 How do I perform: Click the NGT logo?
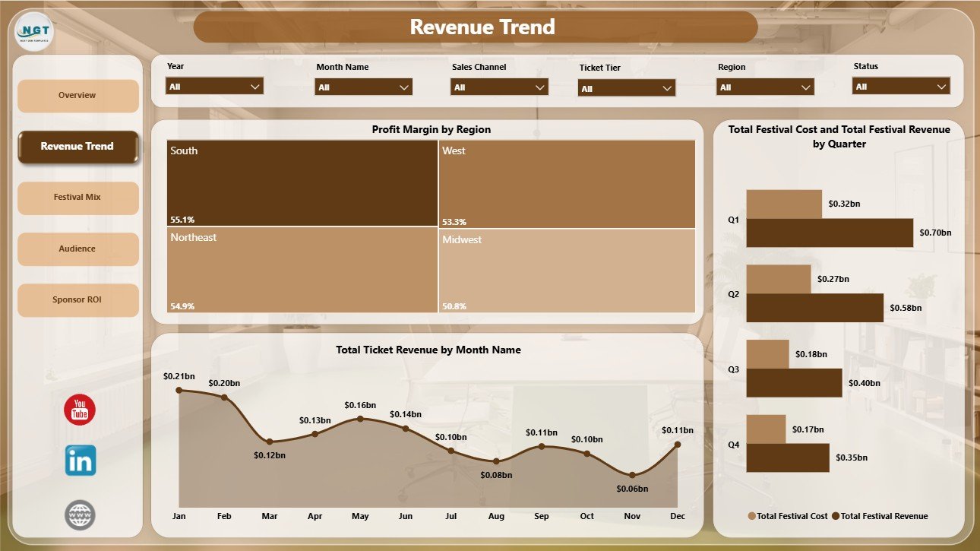coord(34,32)
